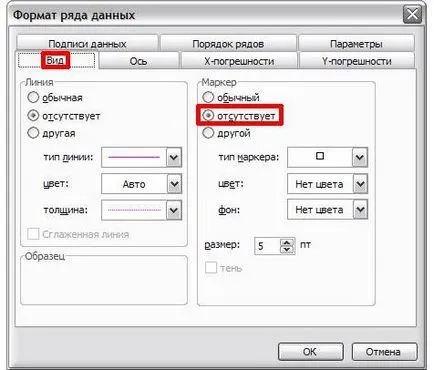Open the X-погрешности tab
The width and height of the screenshot is (434, 370).
click(x=239, y=61)
